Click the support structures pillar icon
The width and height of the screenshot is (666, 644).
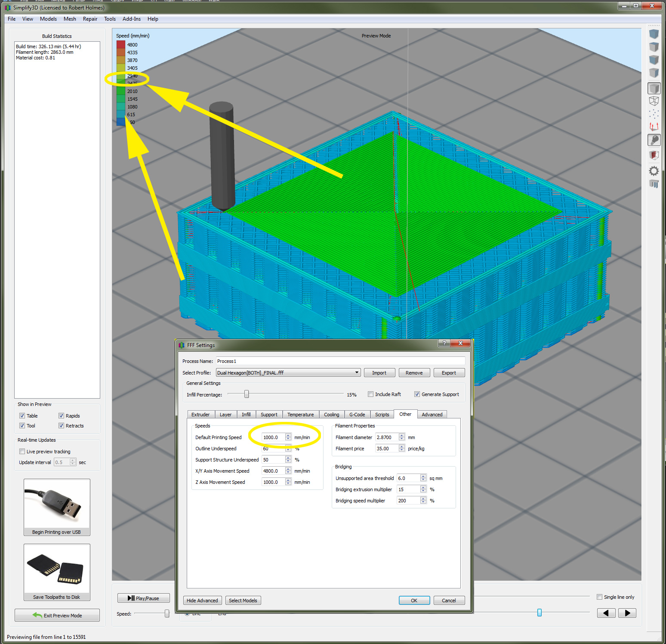pos(654,184)
